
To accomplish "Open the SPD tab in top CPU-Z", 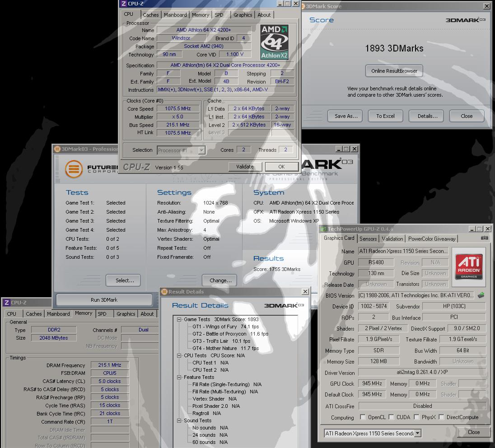I will [x=219, y=15].
